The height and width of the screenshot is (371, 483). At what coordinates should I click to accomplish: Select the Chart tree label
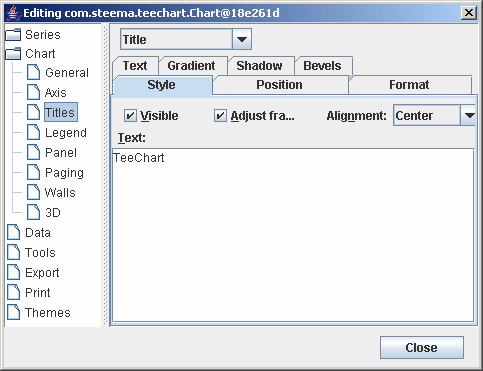40,54
